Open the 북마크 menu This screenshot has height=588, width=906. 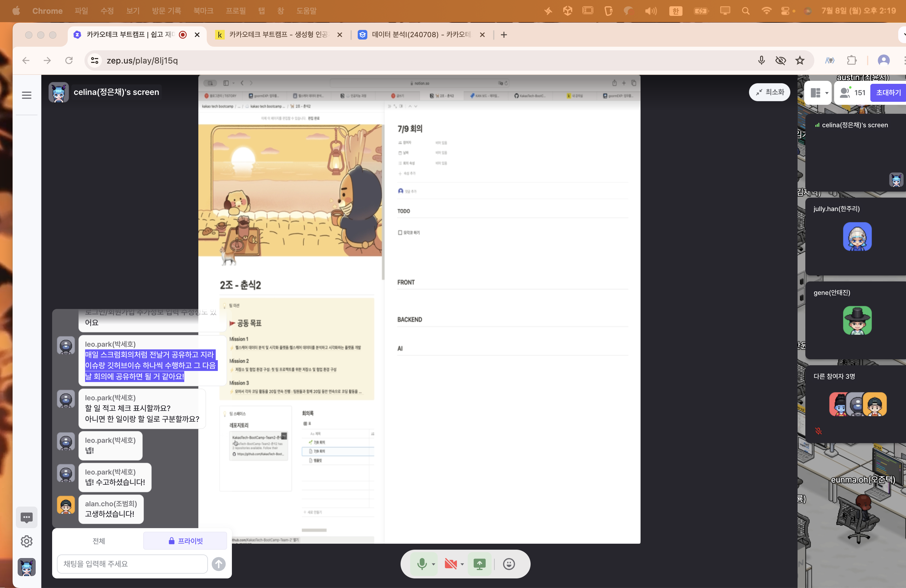point(203,11)
